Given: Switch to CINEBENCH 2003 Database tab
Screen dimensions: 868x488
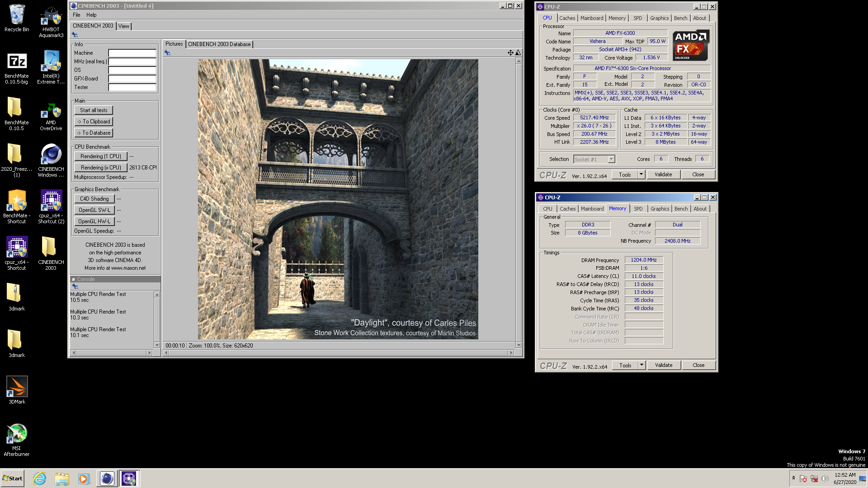Looking at the screenshot, I should [219, 44].
